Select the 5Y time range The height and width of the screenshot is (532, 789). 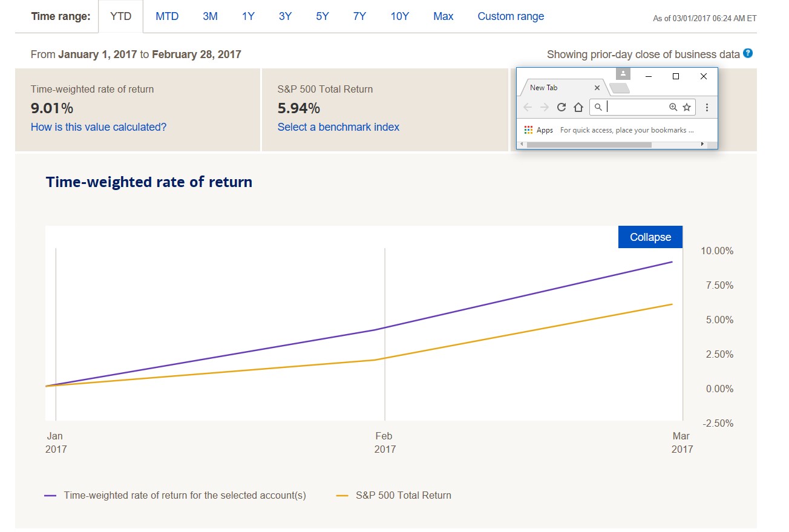click(322, 16)
